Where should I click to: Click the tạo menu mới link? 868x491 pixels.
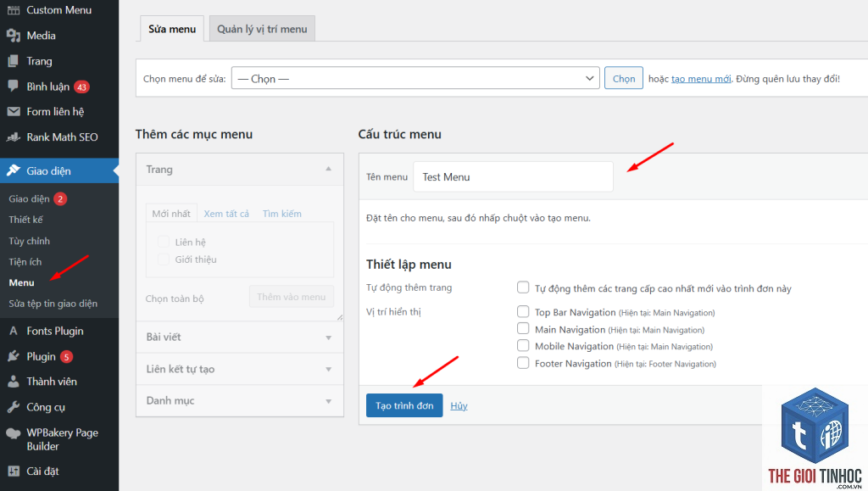(x=701, y=79)
